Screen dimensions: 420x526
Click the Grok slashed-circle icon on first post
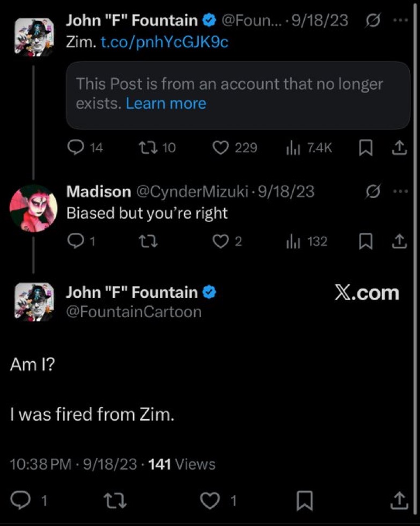point(373,21)
